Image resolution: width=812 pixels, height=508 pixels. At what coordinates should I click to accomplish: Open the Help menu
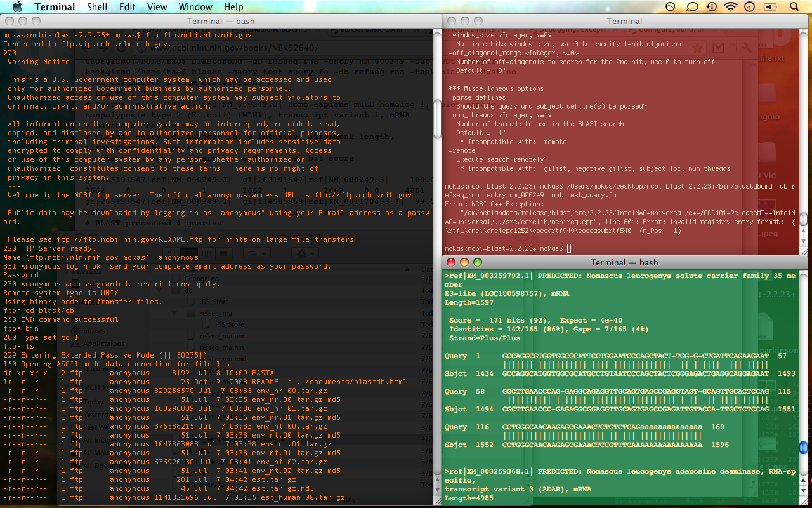pyautogui.click(x=233, y=7)
